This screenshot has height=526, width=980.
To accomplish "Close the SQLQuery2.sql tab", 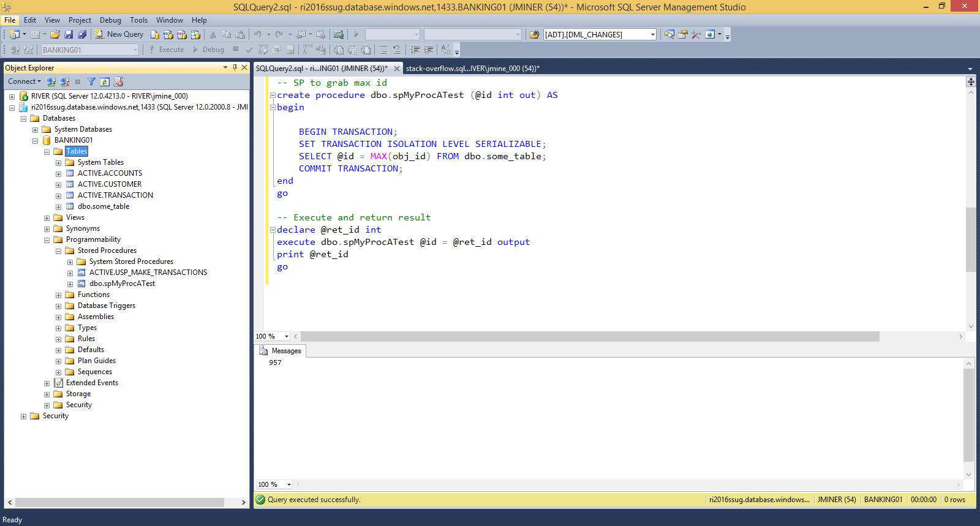I will pyautogui.click(x=396, y=69).
